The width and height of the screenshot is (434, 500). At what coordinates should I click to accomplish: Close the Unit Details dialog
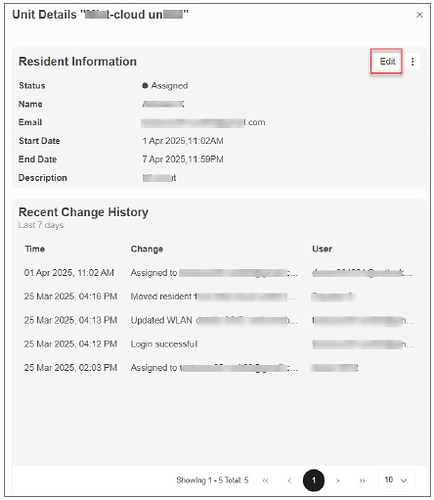[419, 15]
